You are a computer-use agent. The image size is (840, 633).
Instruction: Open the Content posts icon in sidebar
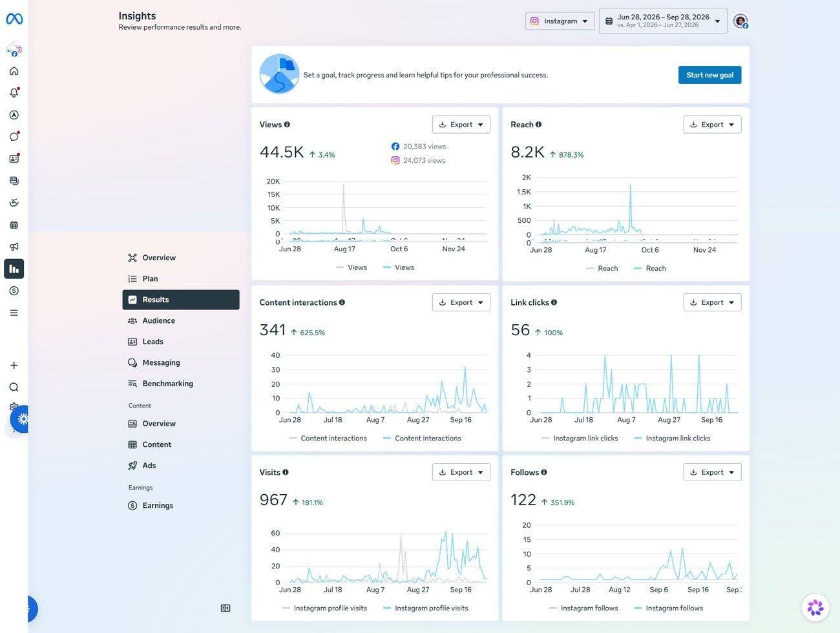(x=14, y=181)
